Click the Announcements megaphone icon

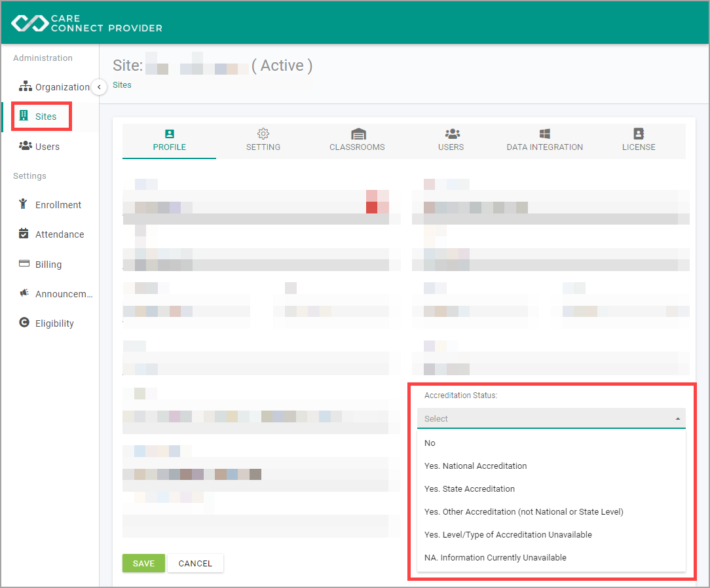24,293
